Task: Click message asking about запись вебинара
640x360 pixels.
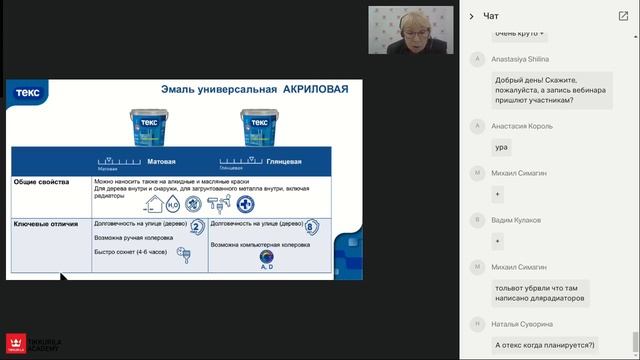Action: pyautogui.click(x=552, y=90)
